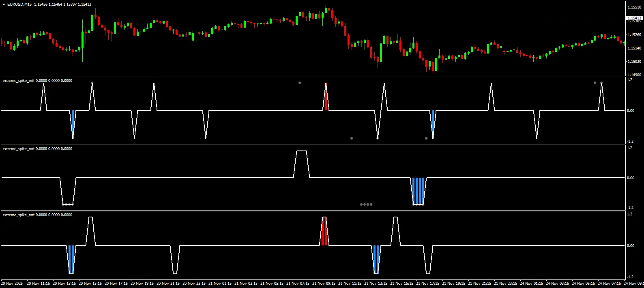This screenshot has height=288, width=644.
Task: Click the 21 Nov 17:15 time label
Action: point(427,284)
